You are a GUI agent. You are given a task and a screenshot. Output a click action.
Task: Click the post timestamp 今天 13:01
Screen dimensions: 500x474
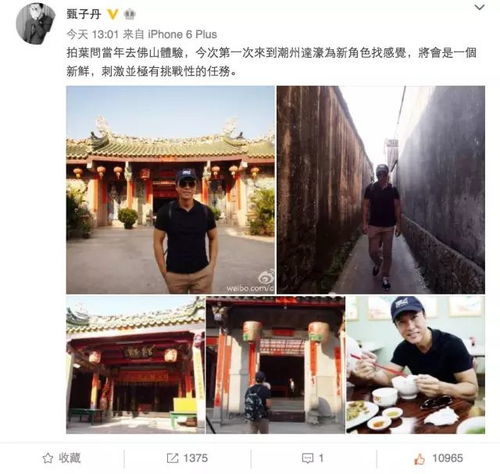pos(92,34)
